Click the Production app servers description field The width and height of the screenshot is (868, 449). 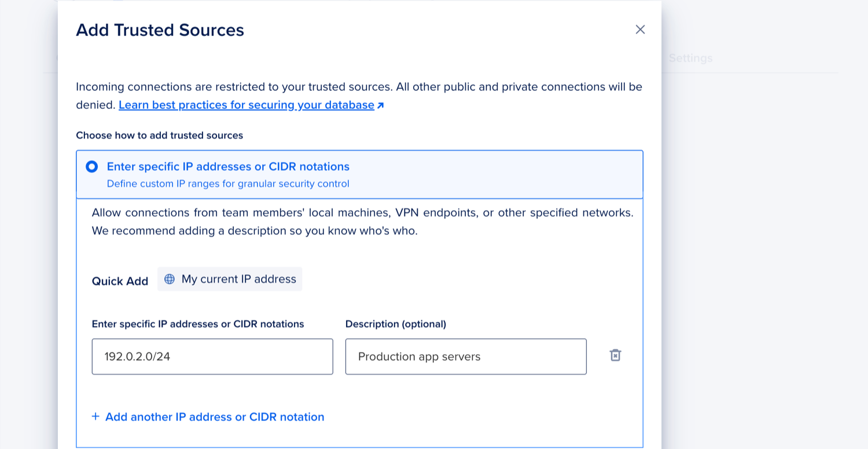point(466,356)
